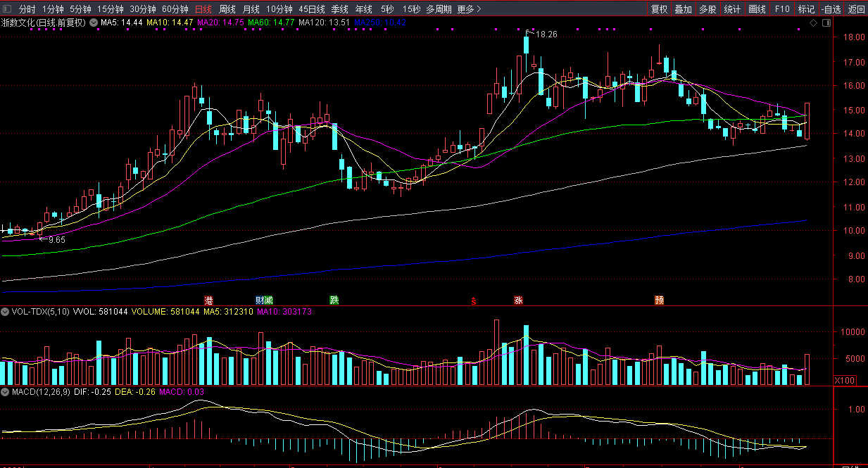Image resolution: width=868 pixels, height=468 pixels.
Task: Click the diamond icon at chart top-right
Action: tap(813, 23)
